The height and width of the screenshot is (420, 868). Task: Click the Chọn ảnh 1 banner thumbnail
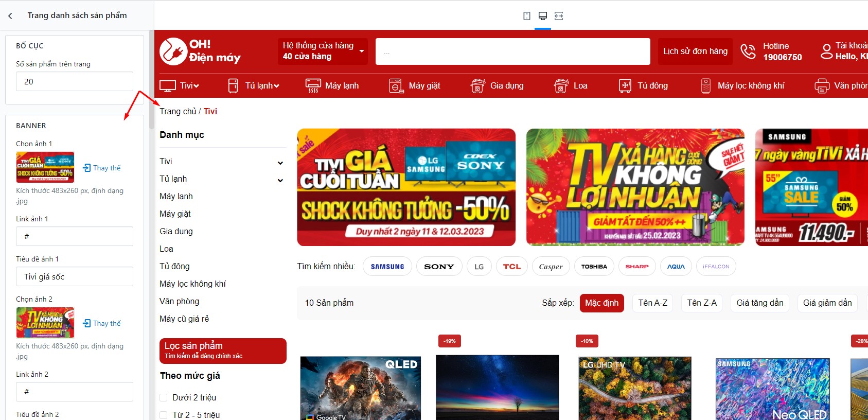coord(45,167)
